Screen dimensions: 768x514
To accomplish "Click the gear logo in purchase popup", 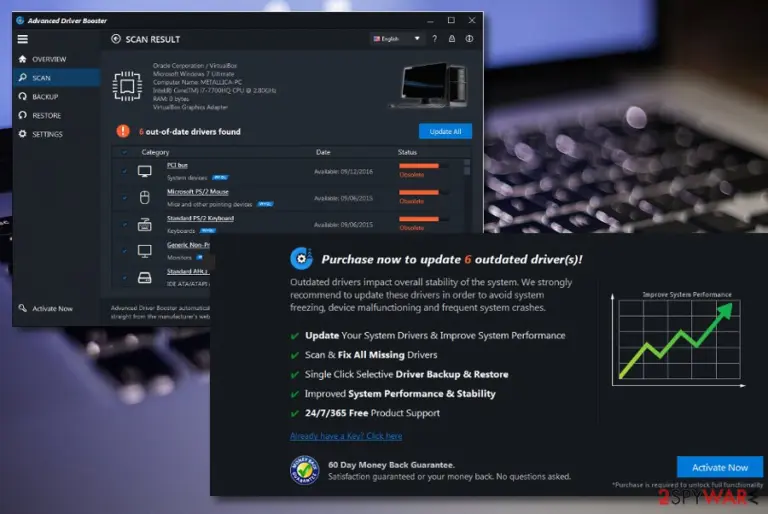I will [301, 258].
